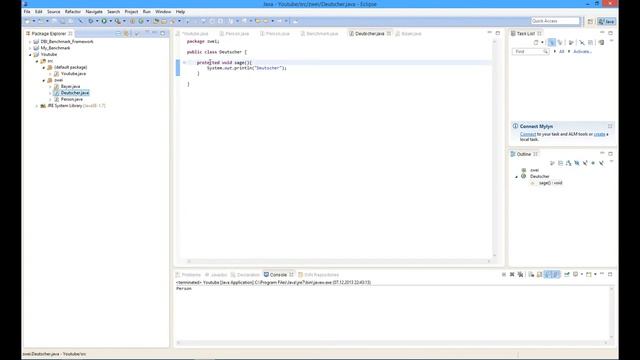
Task: Expand JRE System Library node
Action: [37, 106]
